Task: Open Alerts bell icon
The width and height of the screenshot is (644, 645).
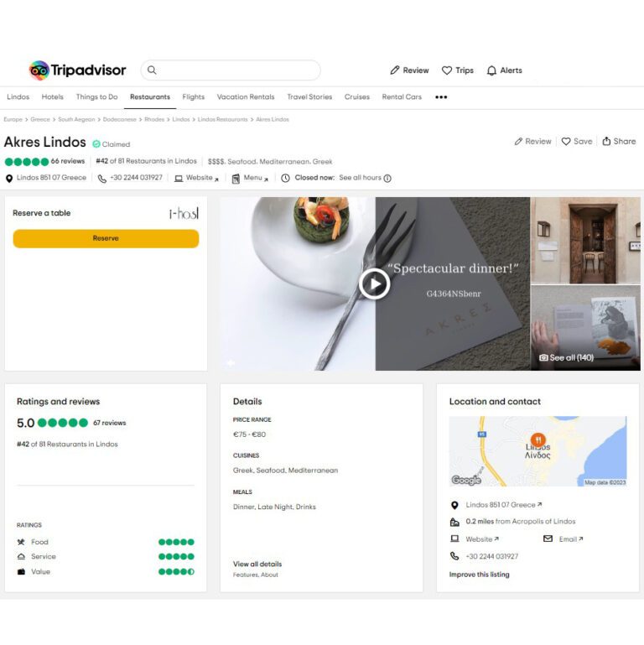Action: tap(491, 70)
